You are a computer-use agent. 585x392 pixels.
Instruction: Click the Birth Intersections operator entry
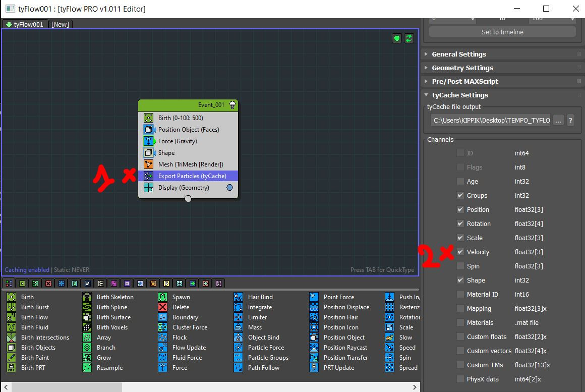(x=38, y=337)
